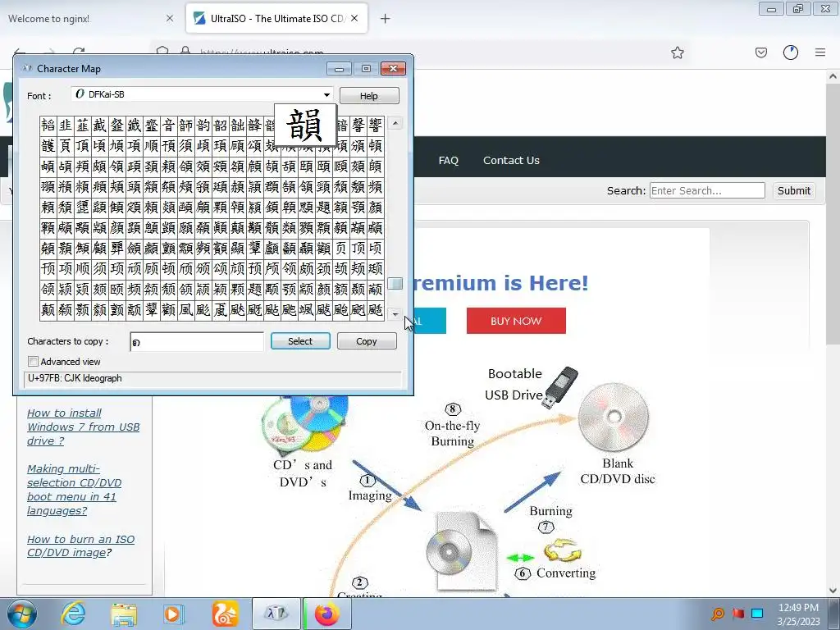Switch to Firefox taskbar button
The height and width of the screenshot is (630, 840).
click(327, 614)
